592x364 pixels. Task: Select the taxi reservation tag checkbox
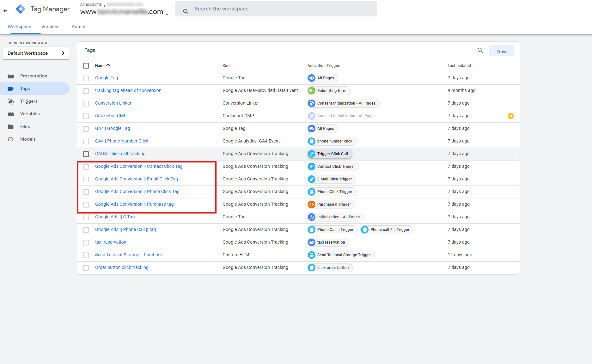(x=86, y=243)
